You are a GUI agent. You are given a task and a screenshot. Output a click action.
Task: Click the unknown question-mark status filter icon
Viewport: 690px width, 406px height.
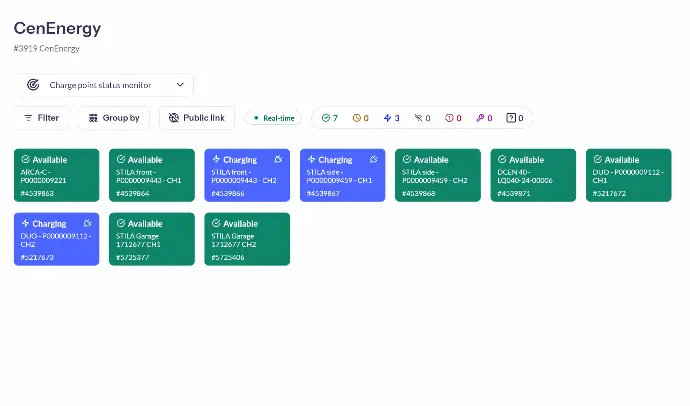tap(515, 118)
